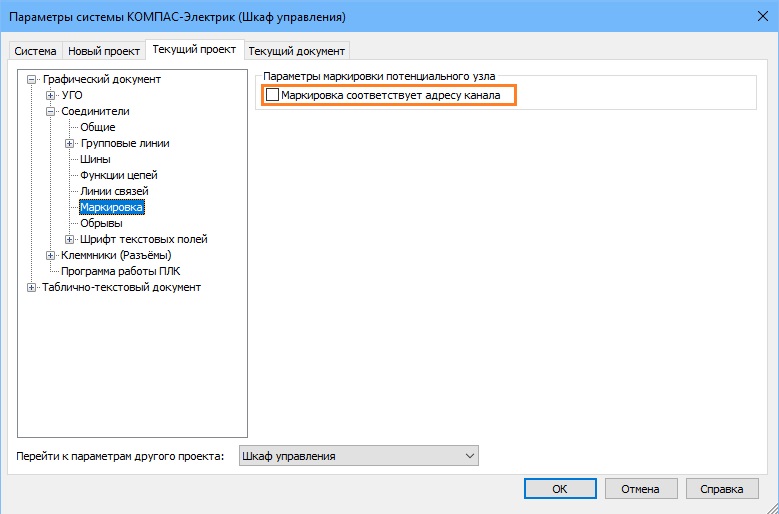Collapse the Графический документ tree node

coord(33,80)
